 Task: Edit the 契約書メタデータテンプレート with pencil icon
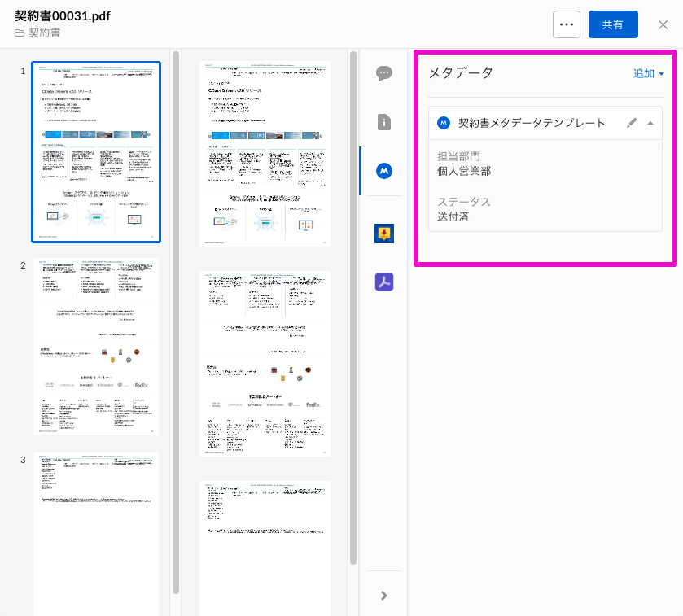[x=631, y=123]
